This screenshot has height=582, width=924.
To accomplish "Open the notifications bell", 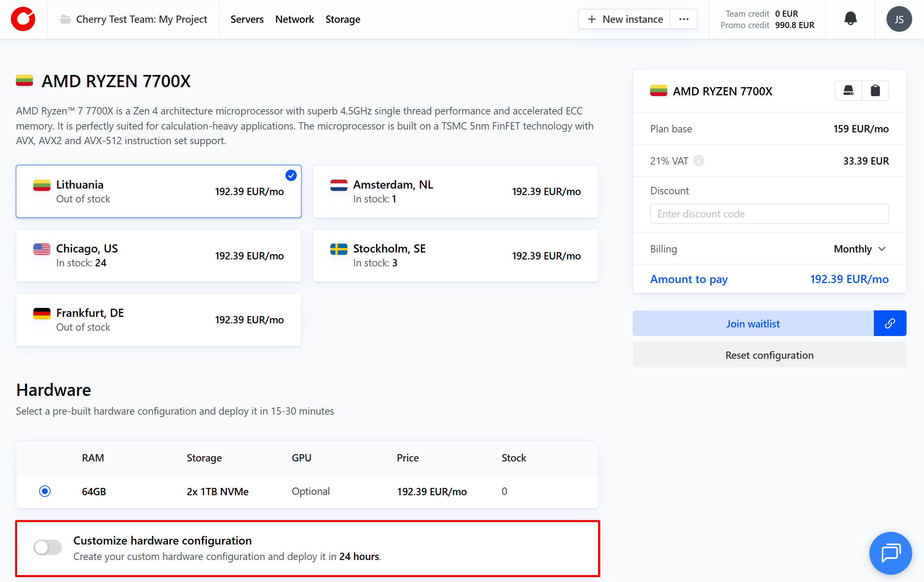I will 850,19.
